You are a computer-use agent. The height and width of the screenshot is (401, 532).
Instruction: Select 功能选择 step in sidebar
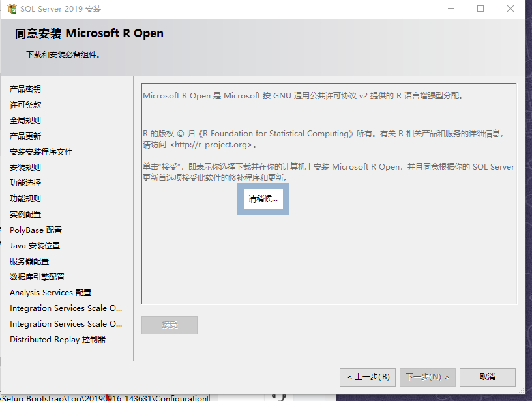(x=25, y=183)
